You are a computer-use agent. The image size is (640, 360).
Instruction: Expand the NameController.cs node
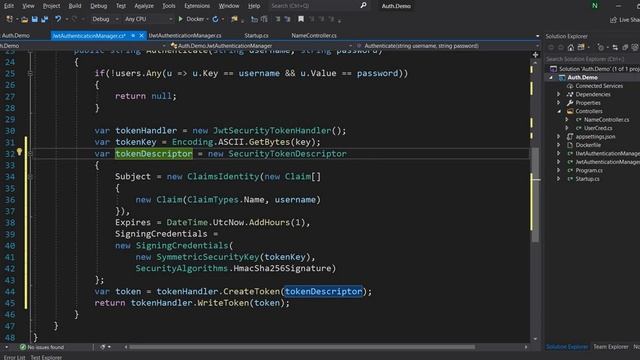point(567,120)
